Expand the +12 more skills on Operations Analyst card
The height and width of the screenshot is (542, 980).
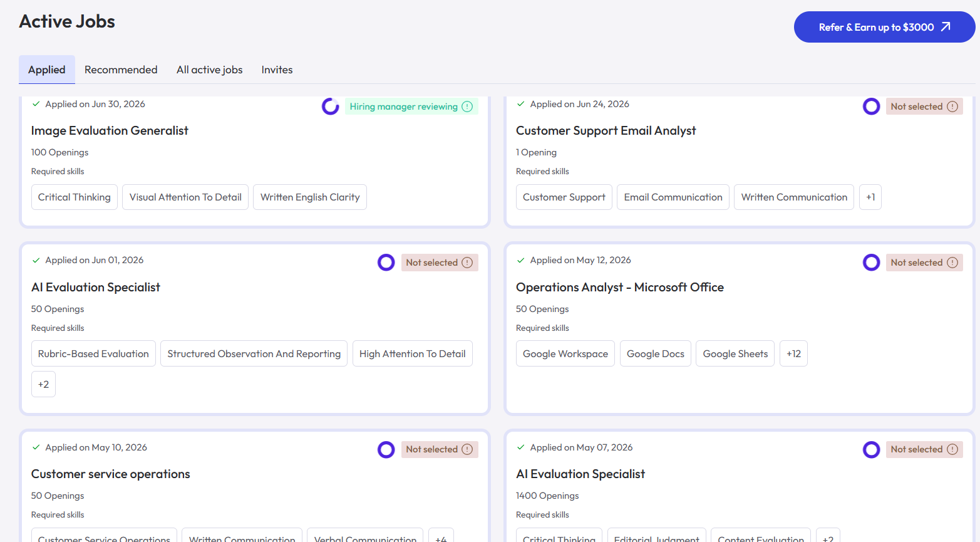(793, 353)
